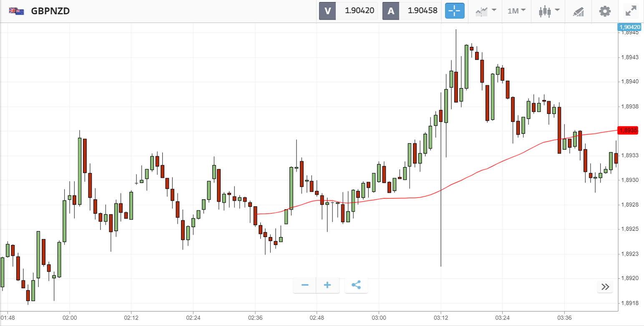
Task: Expand the 1M timeframe dropdown
Action: [x=516, y=11]
